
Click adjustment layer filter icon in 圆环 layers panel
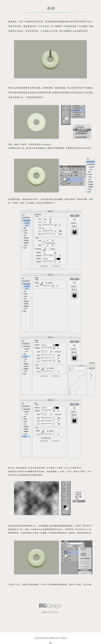[73, 169]
